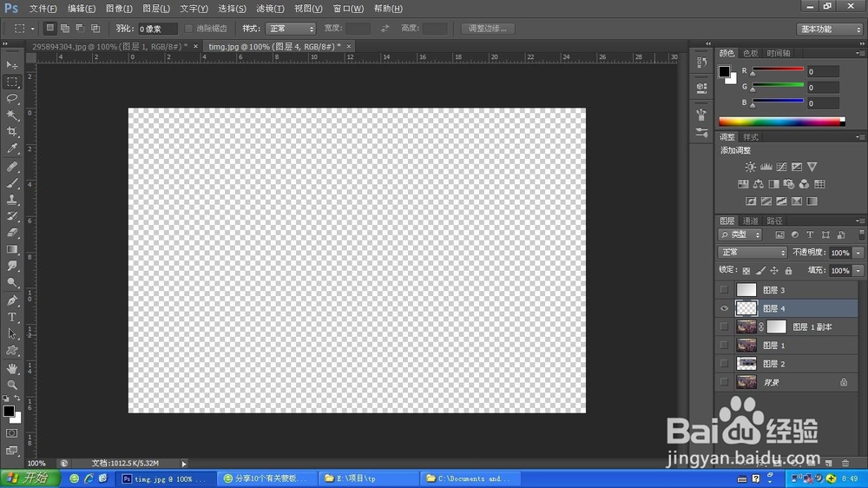868x488 pixels.
Task: Click foreground color swatch in toolbox
Action: point(9,411)
